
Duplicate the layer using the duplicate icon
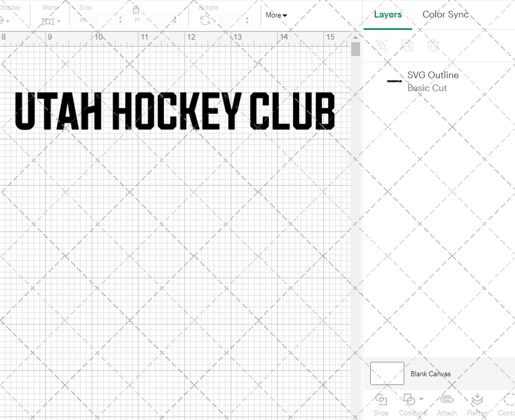tap(407, 45)
